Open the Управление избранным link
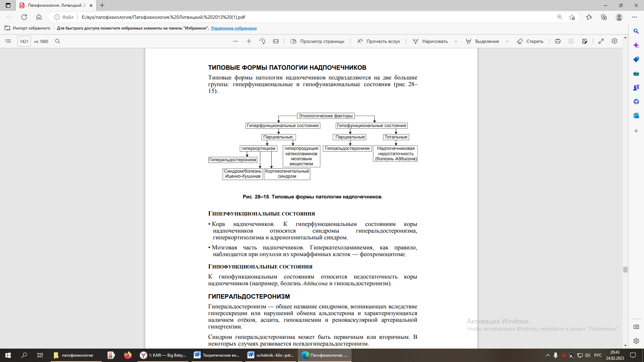 coord(234,28)
